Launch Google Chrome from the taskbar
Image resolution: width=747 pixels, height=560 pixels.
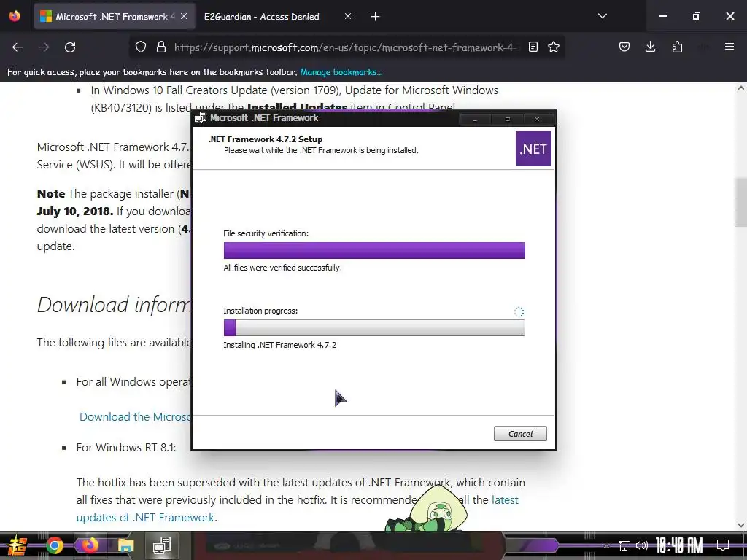pos(54,545)
